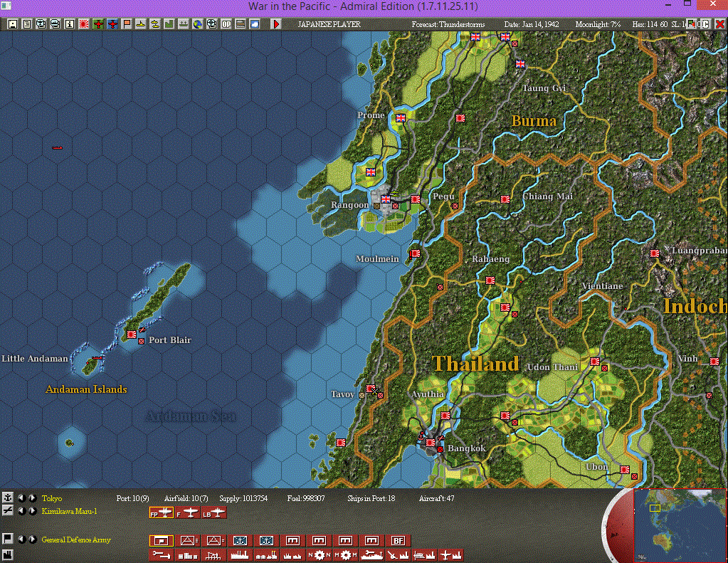Click the rising sun flag toolbar icon

(x=84, y=24)
